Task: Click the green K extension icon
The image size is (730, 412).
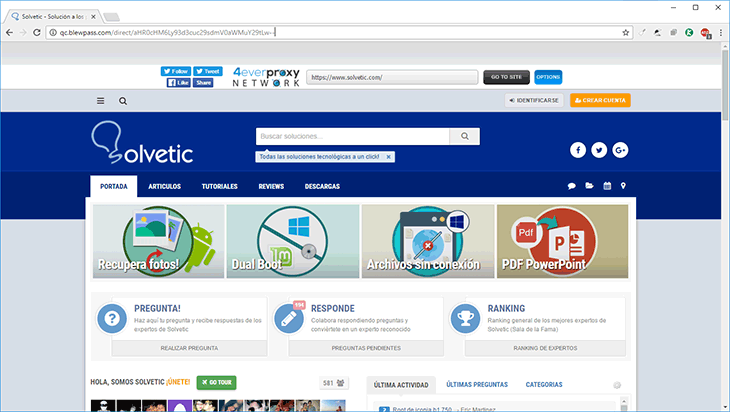Action: tap(689, 32)
